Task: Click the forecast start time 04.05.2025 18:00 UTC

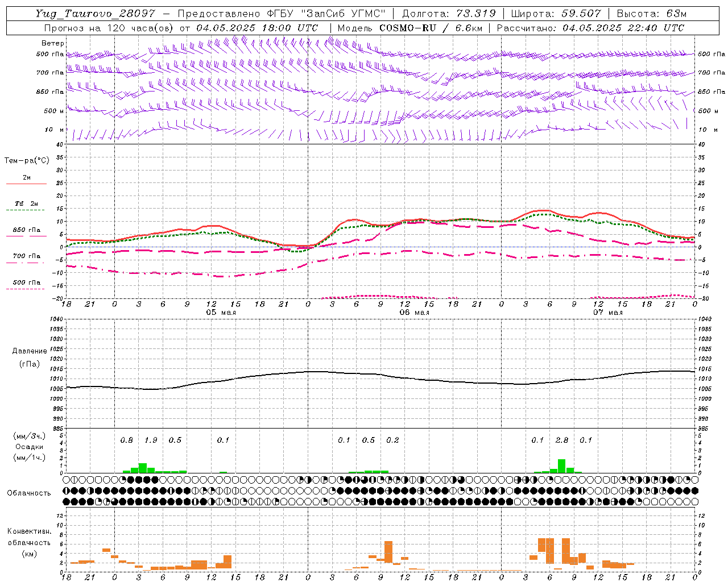Action: click(257, 28)
